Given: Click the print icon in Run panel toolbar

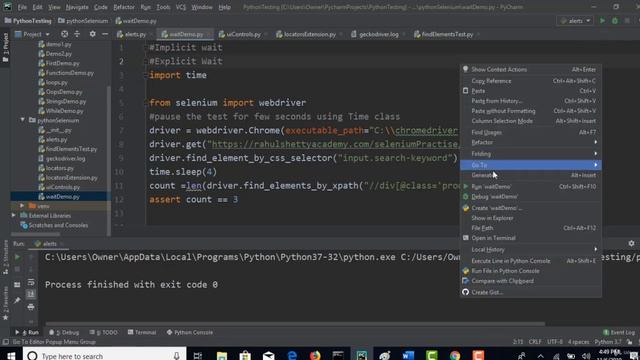Looking at the screenshot, I should 31,307.
